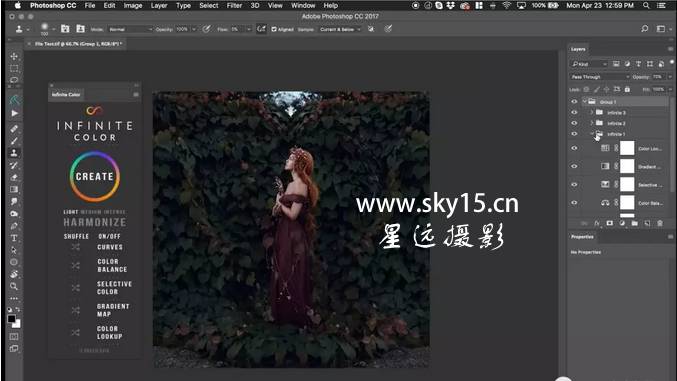This screenshot has width=677, height=381.
Task: Select the Clone Stamp tool
Action: click(x=14, y=153)
